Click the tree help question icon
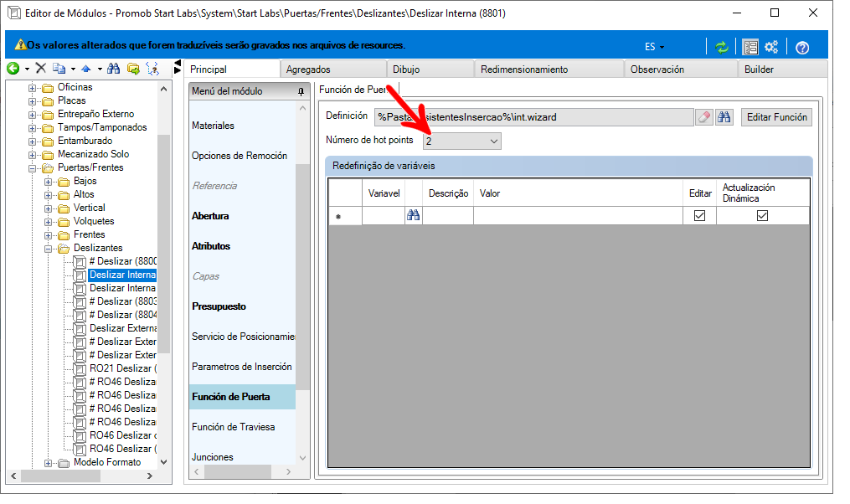The image size is (850, 504). click(153, 69)
